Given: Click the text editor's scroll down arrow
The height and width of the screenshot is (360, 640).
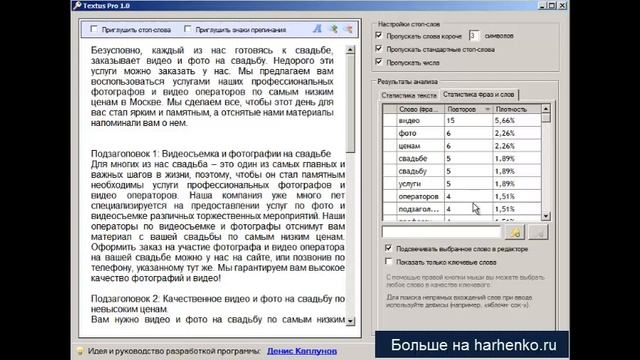Looking at the screenshot, I should 350,321.
